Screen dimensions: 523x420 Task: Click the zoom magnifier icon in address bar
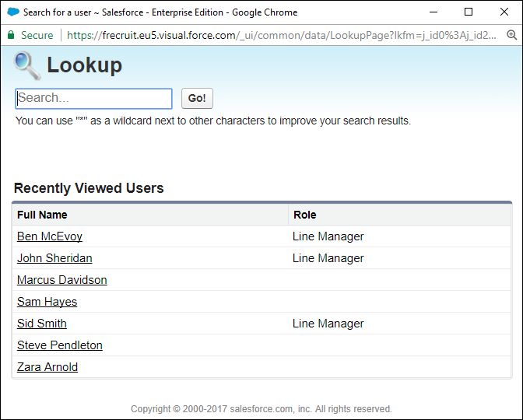pyautogui.click(x=511, y=35)
